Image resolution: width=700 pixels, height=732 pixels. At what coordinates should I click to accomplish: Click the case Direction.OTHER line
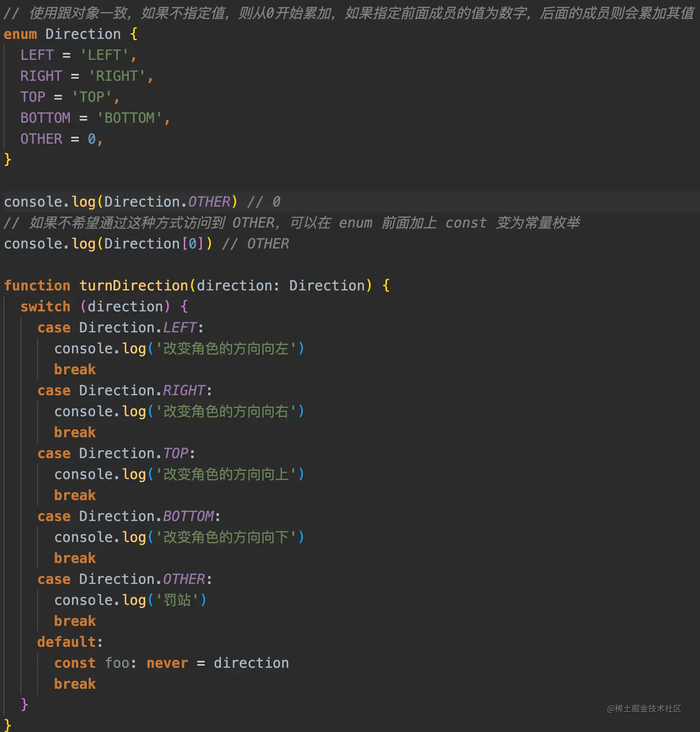[125, 579]
